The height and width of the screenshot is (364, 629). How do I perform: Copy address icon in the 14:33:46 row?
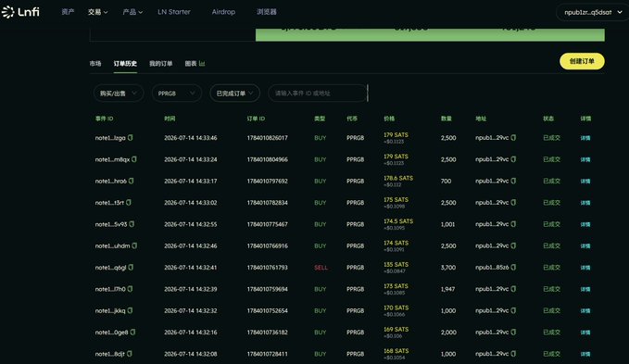[x=513, y=137]
